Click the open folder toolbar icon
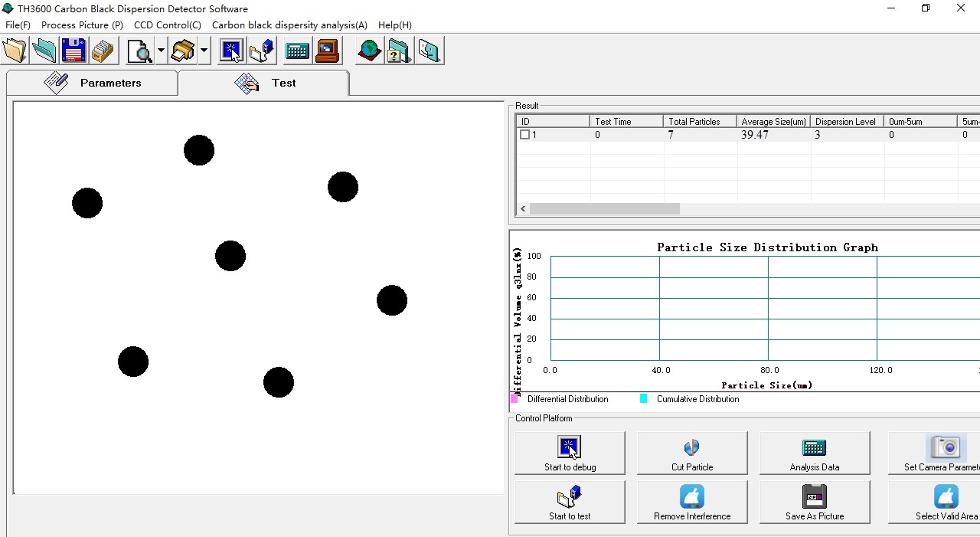The image size is (980, 537). pyautogui.click(x=15, y=51)
